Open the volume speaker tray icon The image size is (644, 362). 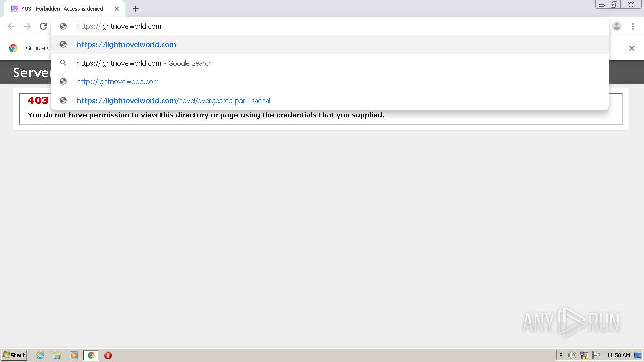click(572, 355)
